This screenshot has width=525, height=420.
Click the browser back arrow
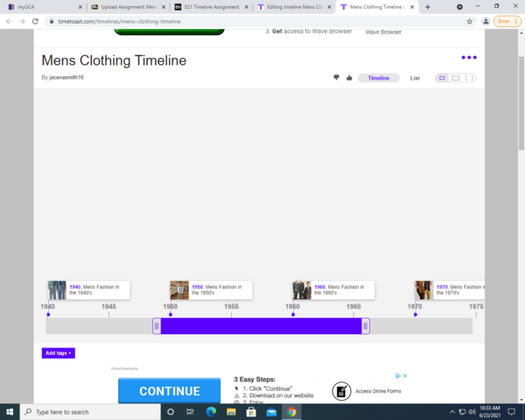click(x=9, y=21)
